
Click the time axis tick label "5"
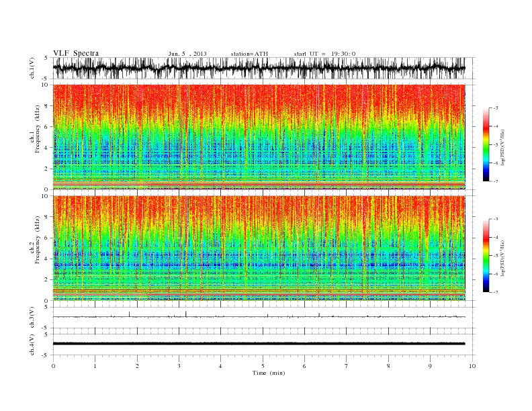[263, 366]
